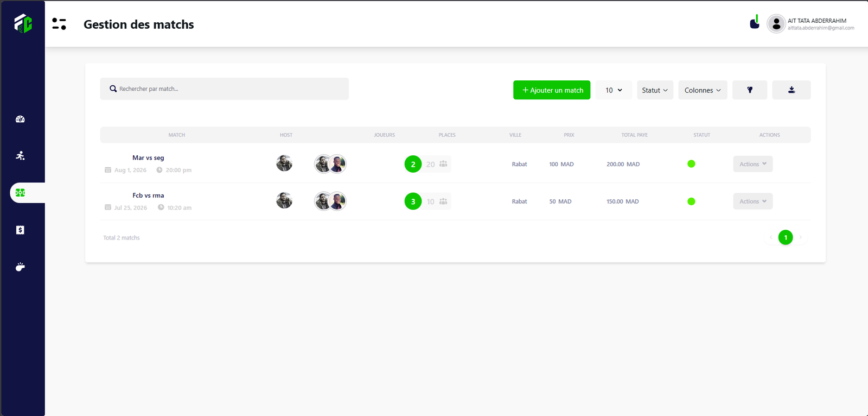The image size is (868, 416).
Task: Click the previous page arrow
Action: pos(771,237)
